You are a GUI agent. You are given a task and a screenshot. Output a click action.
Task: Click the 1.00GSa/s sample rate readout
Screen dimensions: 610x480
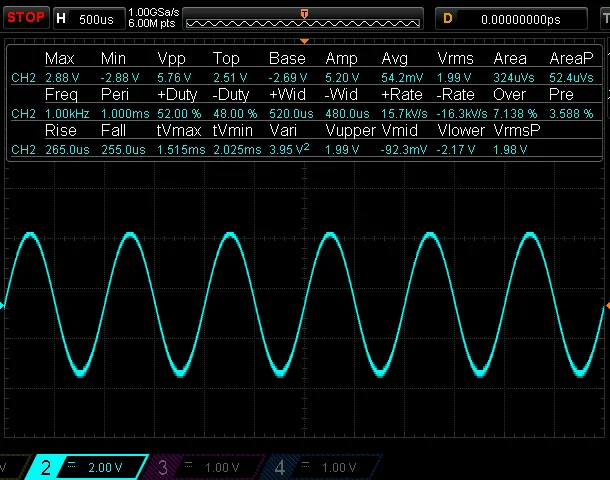point(155,12)
